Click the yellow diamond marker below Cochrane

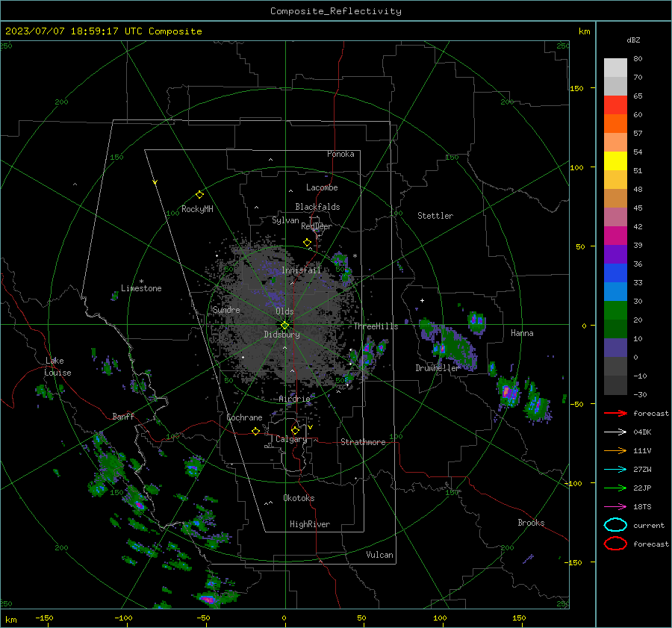coord(256,432)
